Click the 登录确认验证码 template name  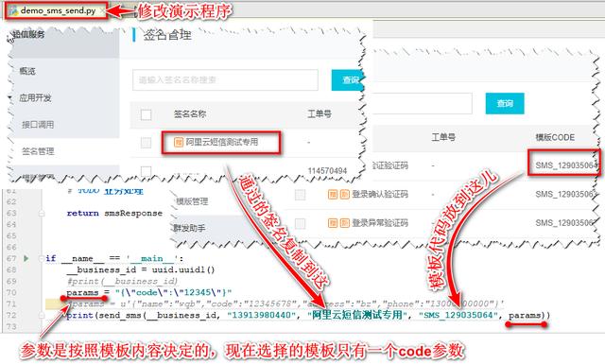(380, 194)
